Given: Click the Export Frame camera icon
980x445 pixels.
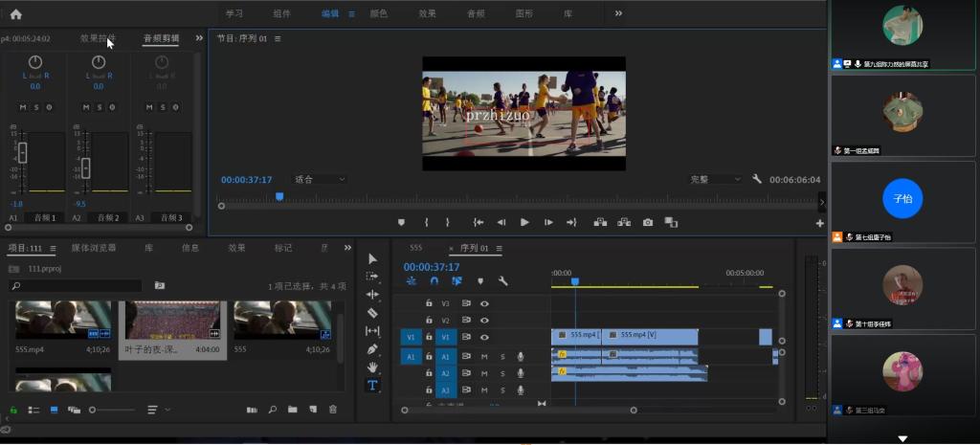Looking at the screenshot, I should click(x=648, y=222).
